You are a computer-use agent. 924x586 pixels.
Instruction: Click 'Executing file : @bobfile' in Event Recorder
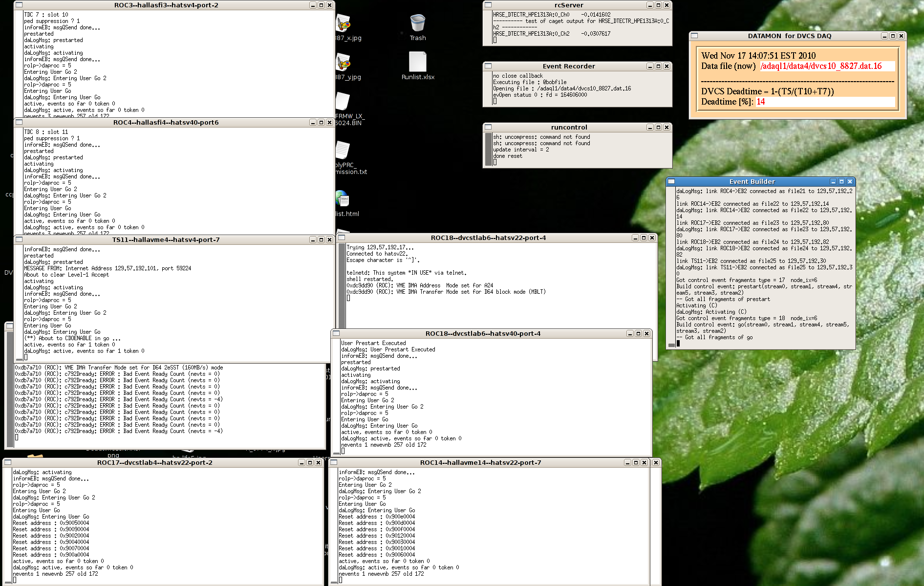[x=530, y=82]
